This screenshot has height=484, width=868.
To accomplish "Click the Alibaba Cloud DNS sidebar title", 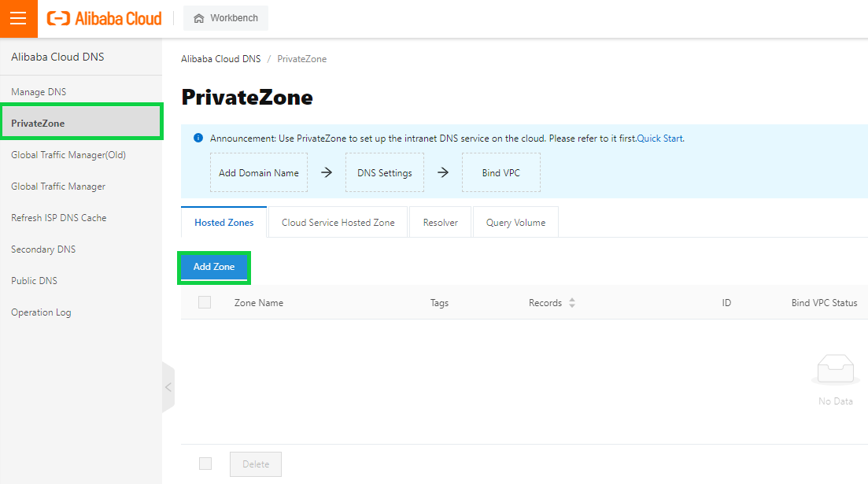I will click(x=57, y=57).
